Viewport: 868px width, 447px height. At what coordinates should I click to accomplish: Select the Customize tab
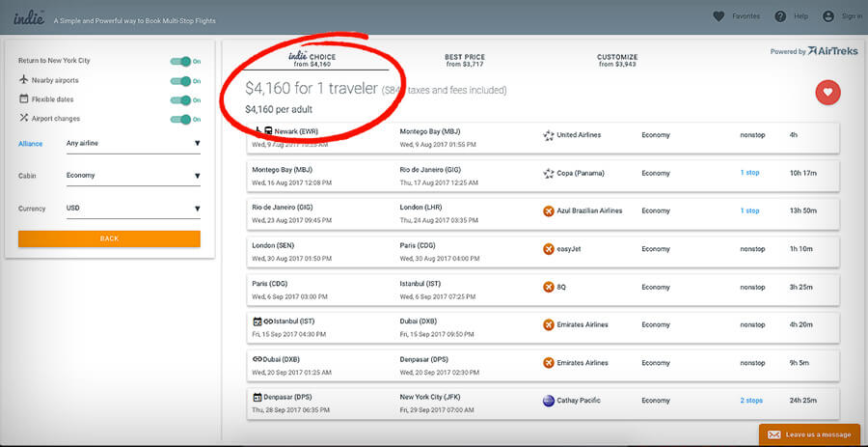[617, 61]
